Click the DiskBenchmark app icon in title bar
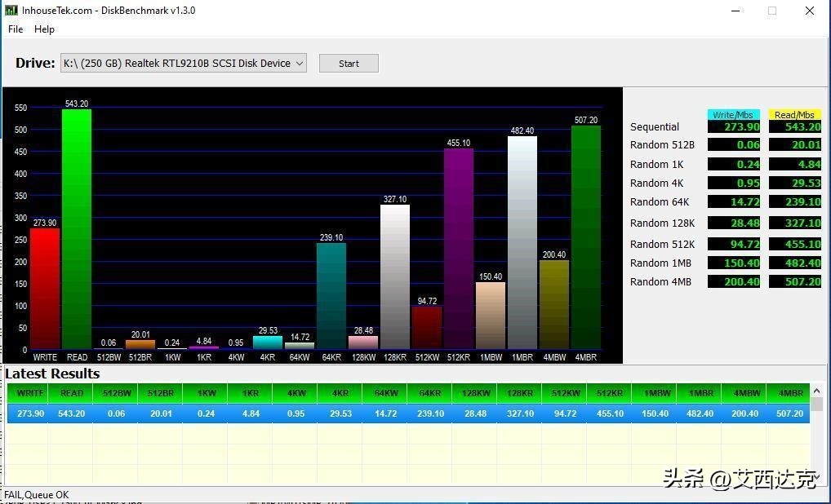 11,11
